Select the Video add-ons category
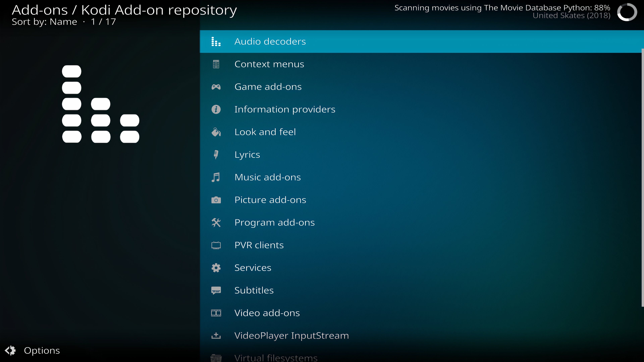The width and height of the screenshot is (644, 362). coord(267,313)
